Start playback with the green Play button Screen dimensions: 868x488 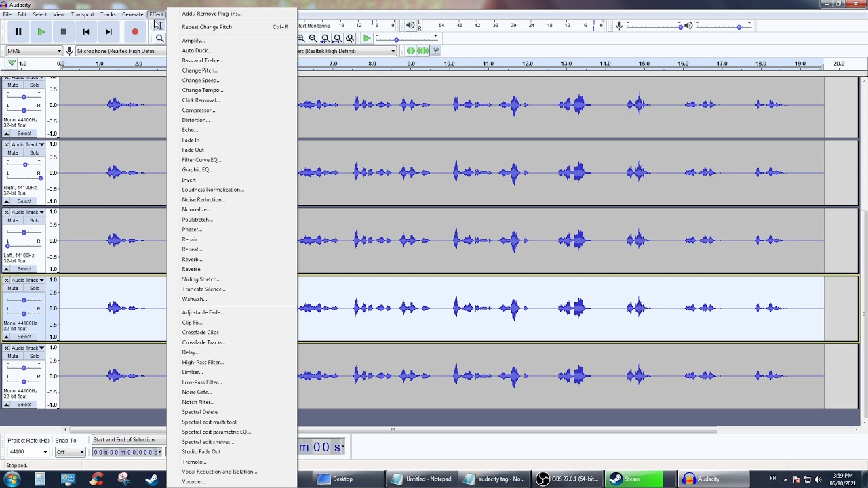pos(41,31)
